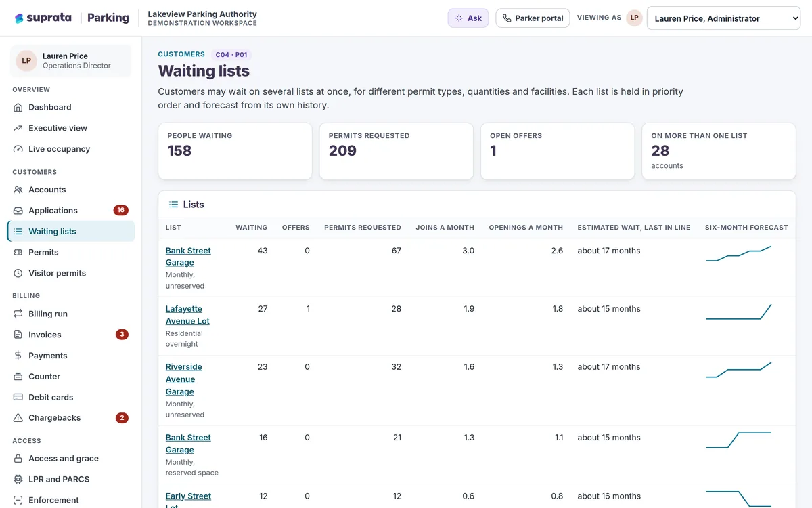Click the Lafayette Avenue Lot forecast sparkline
Screen dimensions: 812x508
click(x=738, y=312)
